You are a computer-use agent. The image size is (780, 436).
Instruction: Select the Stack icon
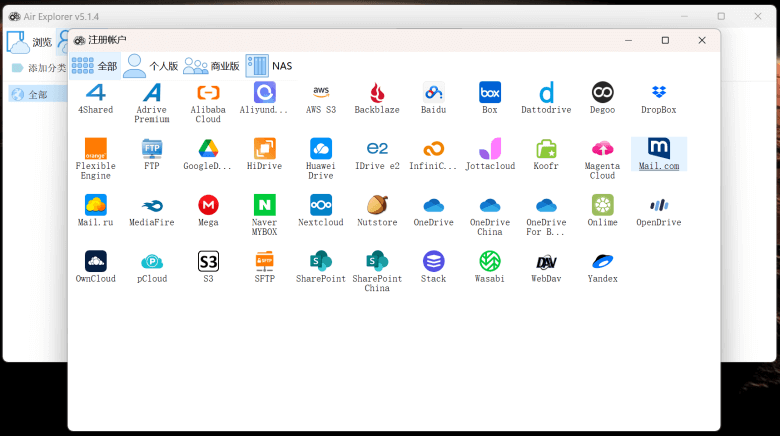(x=433, y=261)
